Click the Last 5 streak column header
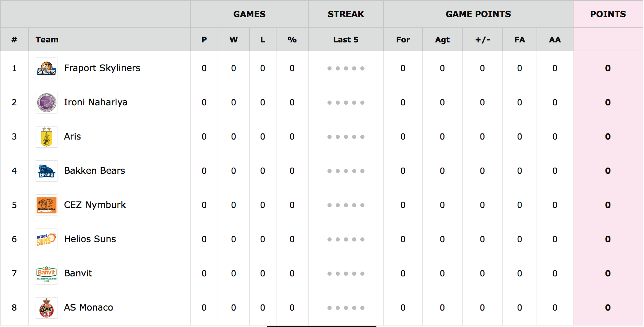644x327 pixels. point(346,40)
